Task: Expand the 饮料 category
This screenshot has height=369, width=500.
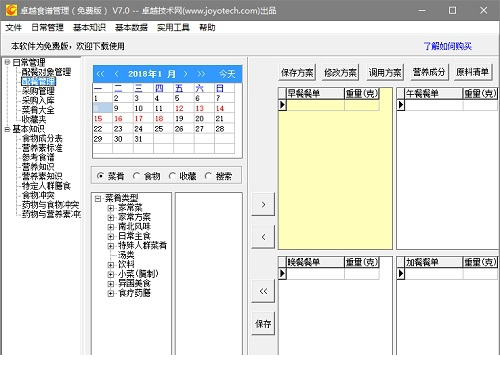Action: pyautogui.click(x=111, y=265)
